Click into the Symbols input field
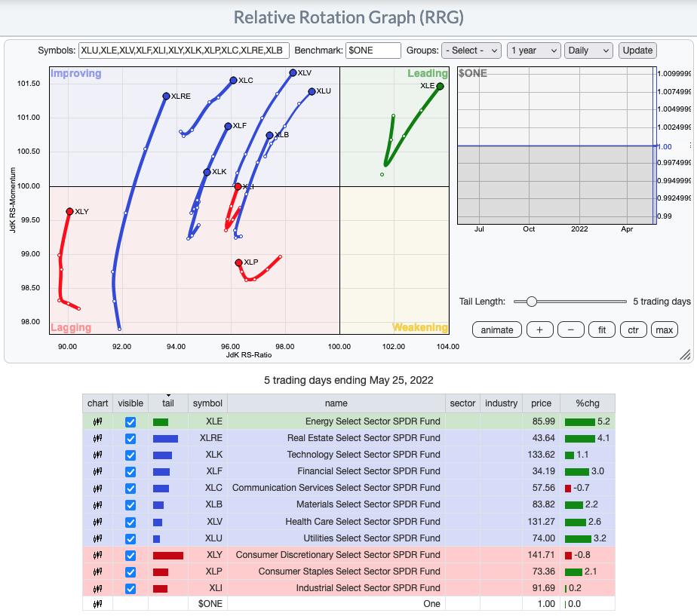This screenshot has width=697, height=616. point(184,51)
